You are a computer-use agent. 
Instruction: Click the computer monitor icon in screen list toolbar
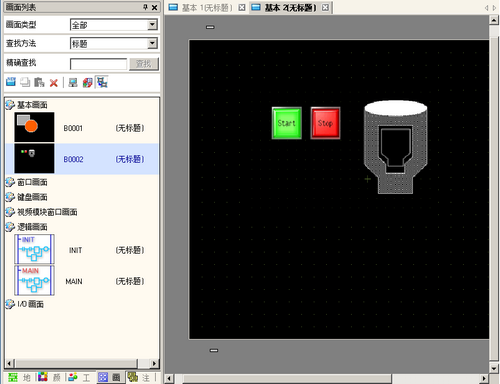click(73, 82)
